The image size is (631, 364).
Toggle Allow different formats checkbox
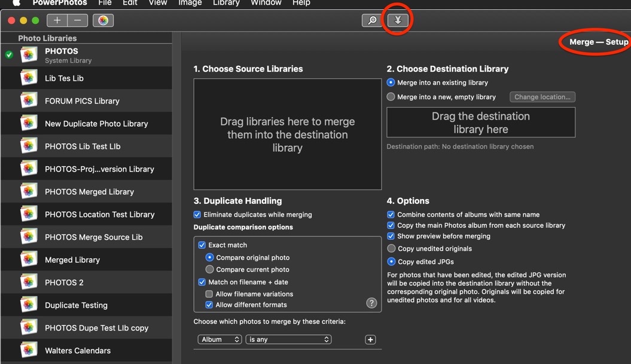point(209,305)
